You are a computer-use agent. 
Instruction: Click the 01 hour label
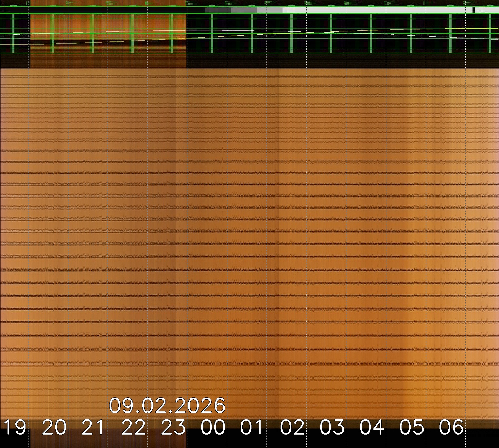pyautogui.click(x=252, y=427)
